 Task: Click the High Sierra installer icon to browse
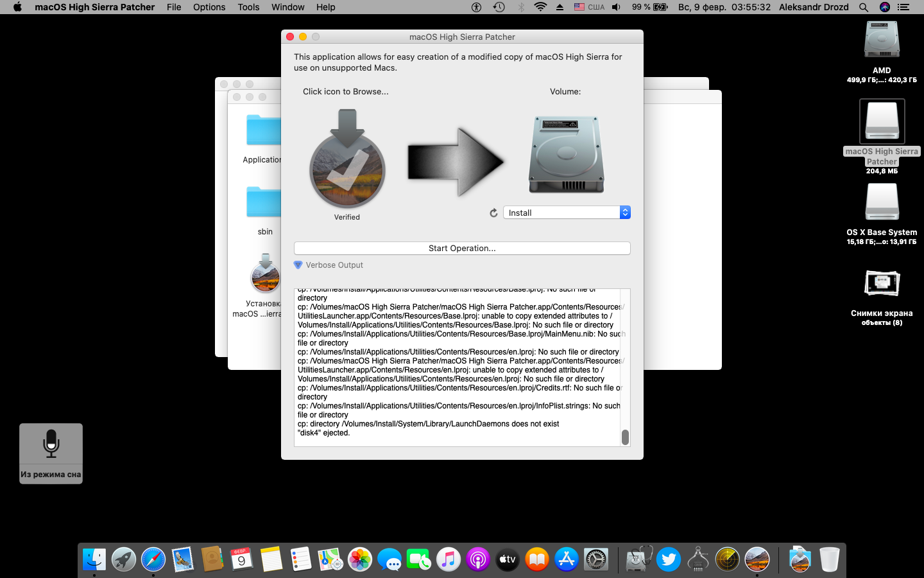[347, 159]
